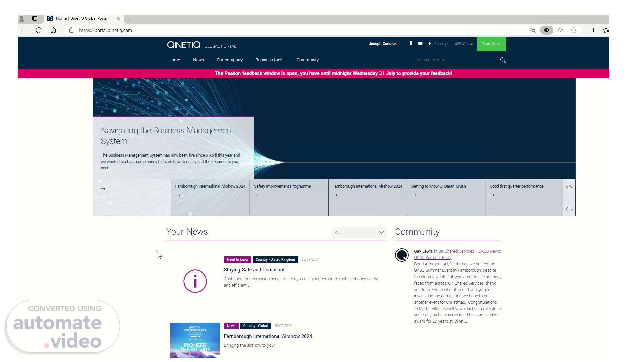Image resolution: width=644 pixels, height=362 pixels.
Task: Toggle the tracking prevention eye icon
Action: pos(547,30)
